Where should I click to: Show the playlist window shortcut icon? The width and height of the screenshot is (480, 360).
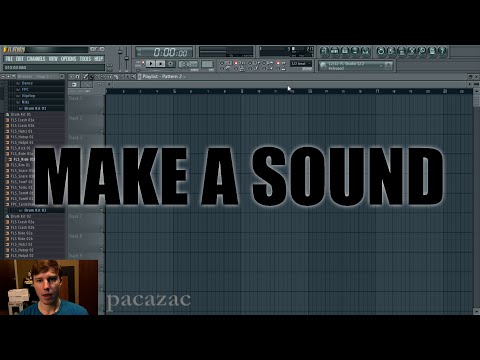[324, 51]
